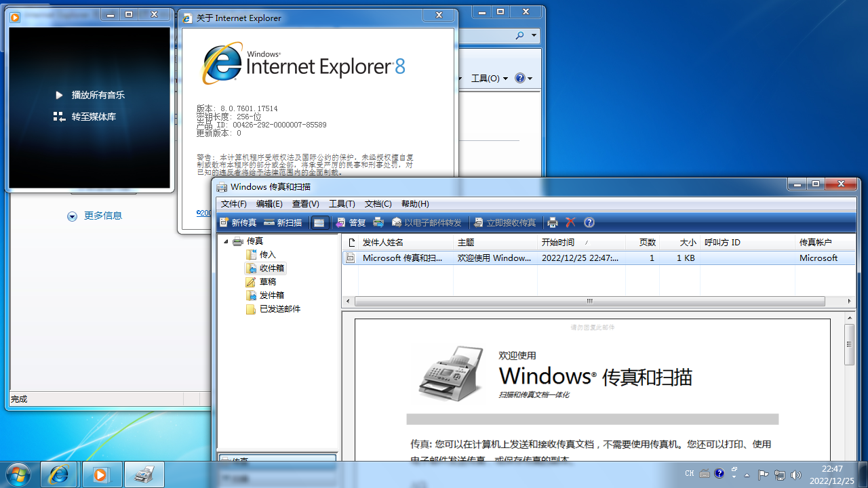Select the 草稿 folder in the tree
The width and height of the screenshot is (868, 488).
pos(268,282)
